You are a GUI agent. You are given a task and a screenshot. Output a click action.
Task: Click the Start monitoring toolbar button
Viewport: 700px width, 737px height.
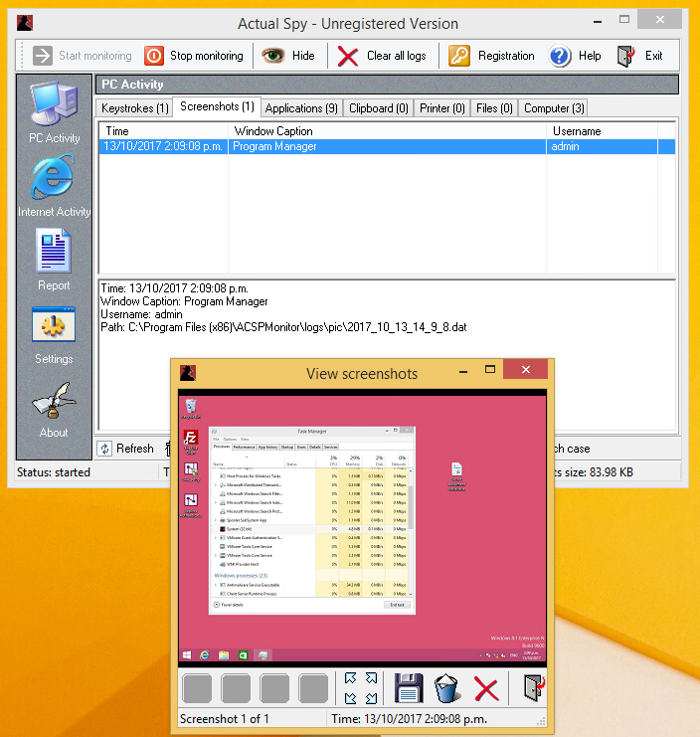[x=83, y=56]
